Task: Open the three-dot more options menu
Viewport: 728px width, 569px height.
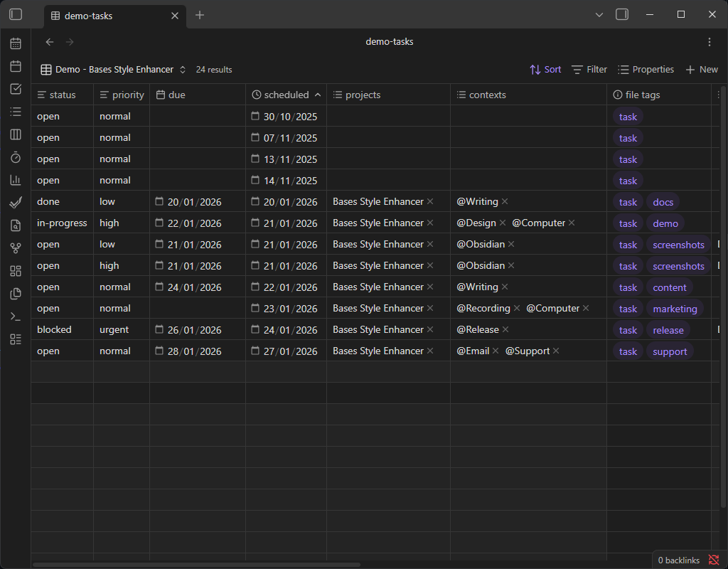Action: 710,42
